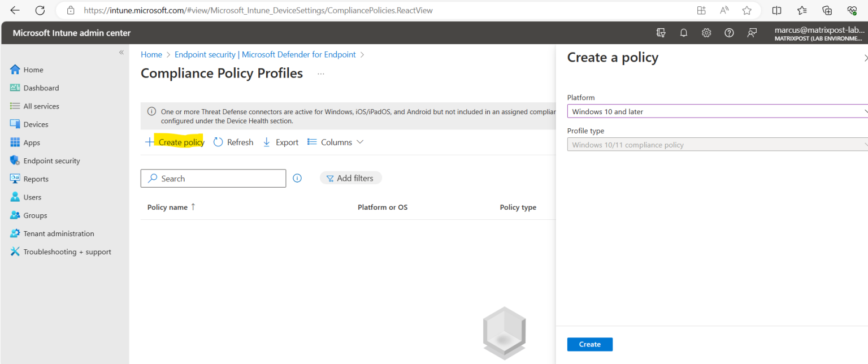Screen dimensions: 868x364
Task: Open the Groups section in sidebar
Action: pos(36,215)
